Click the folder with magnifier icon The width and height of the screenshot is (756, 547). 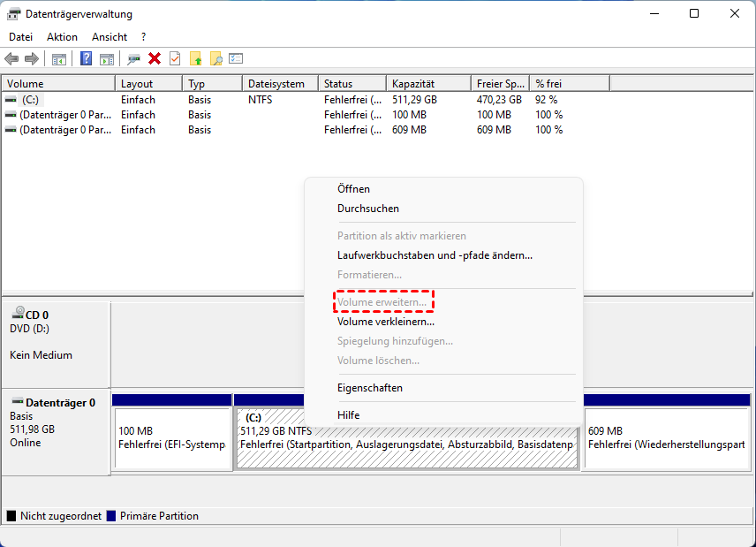216,59
